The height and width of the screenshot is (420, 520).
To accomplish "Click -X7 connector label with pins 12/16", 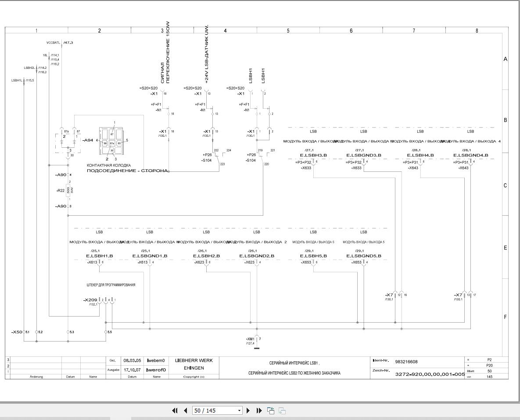I will [x=389, y=295].
